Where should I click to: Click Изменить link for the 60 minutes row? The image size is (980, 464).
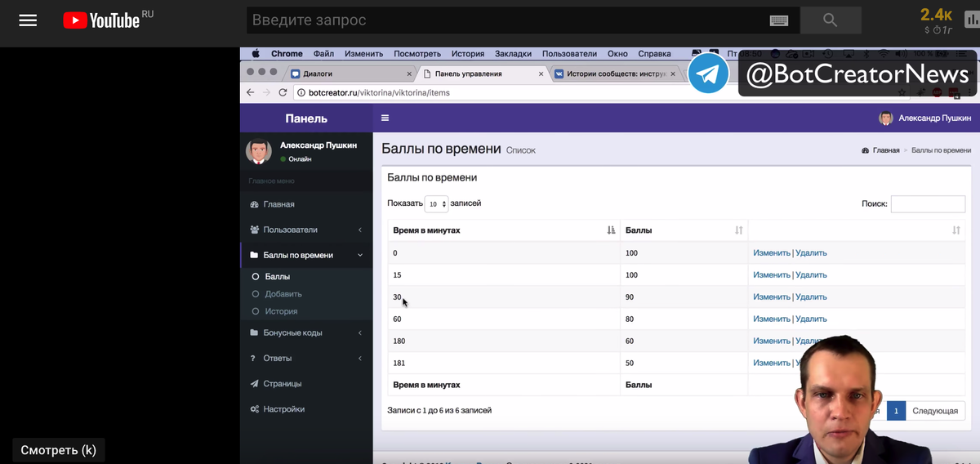772,319
